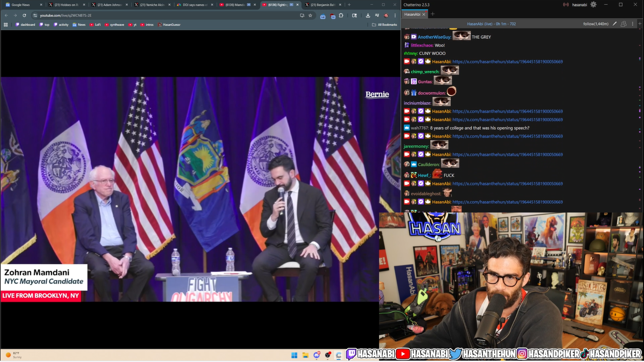Image resolution: width=644 pixels, height=362 pixels.
Task: Reload the YouTube page
Action: (24, 15)
